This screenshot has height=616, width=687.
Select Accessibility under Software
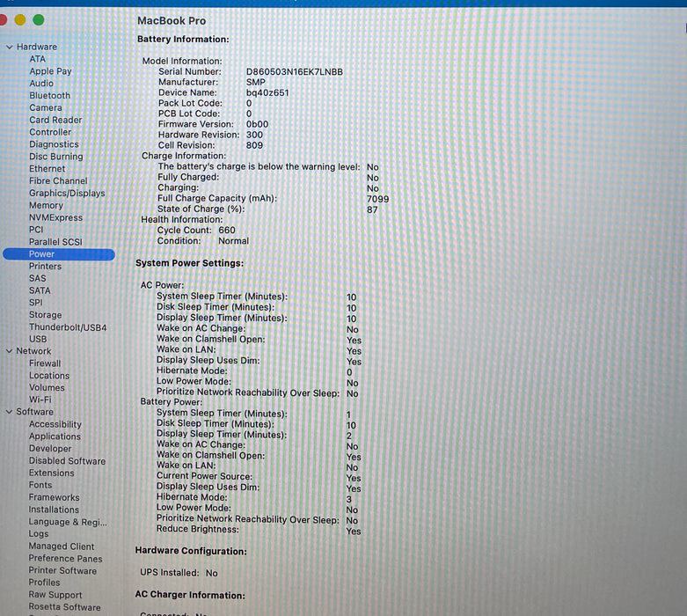55,424
